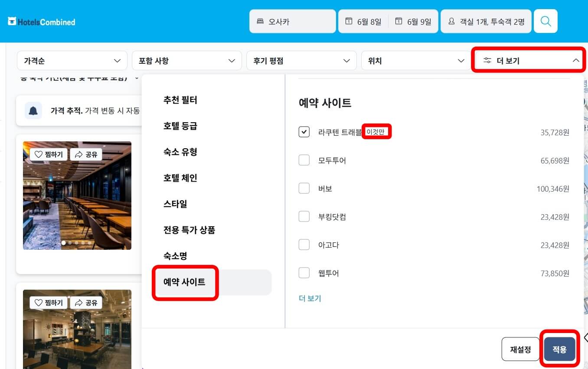588x369 pixels.
Task: Click the 35,728원 price for 라쿠텐 트래블
Action: click(x=555, y=132)
